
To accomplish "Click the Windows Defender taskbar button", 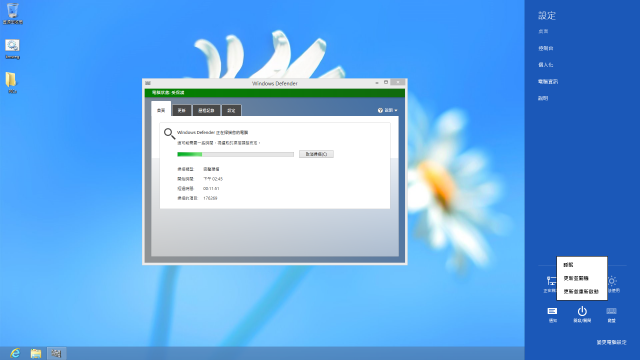I will [x=56, y=353].
